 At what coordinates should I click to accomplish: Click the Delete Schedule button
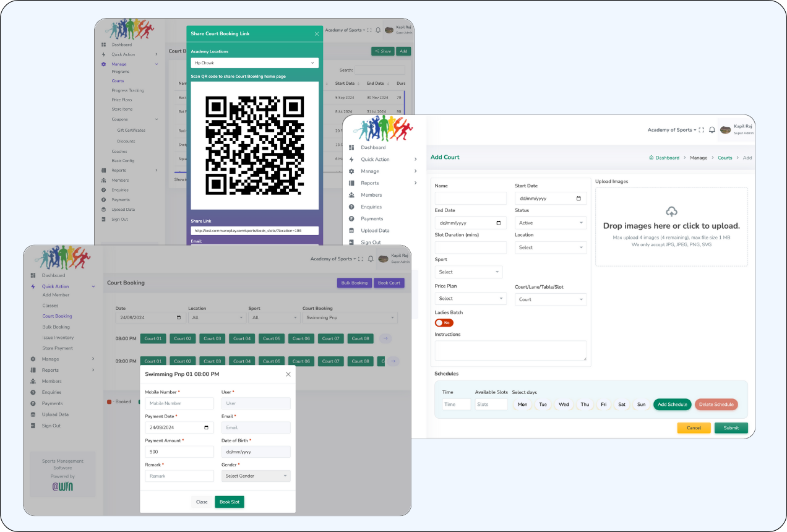(x=716, y=405)
